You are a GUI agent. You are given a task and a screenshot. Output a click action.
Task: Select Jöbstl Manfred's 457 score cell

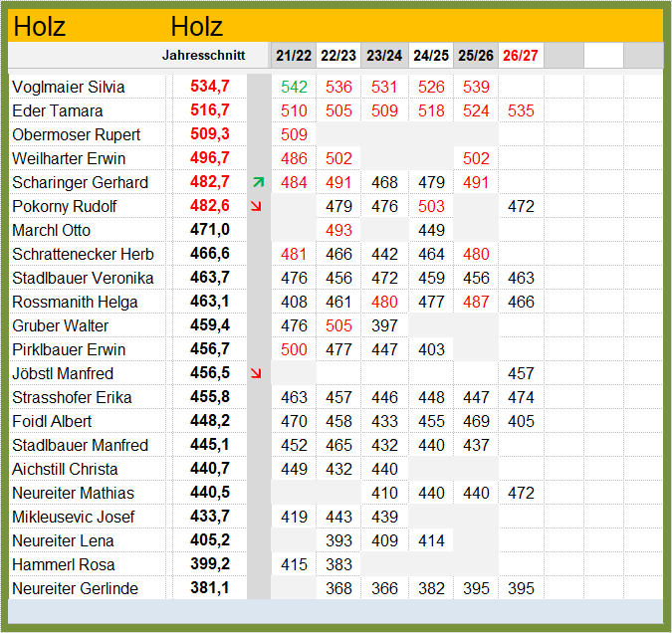tap(521, 373)
